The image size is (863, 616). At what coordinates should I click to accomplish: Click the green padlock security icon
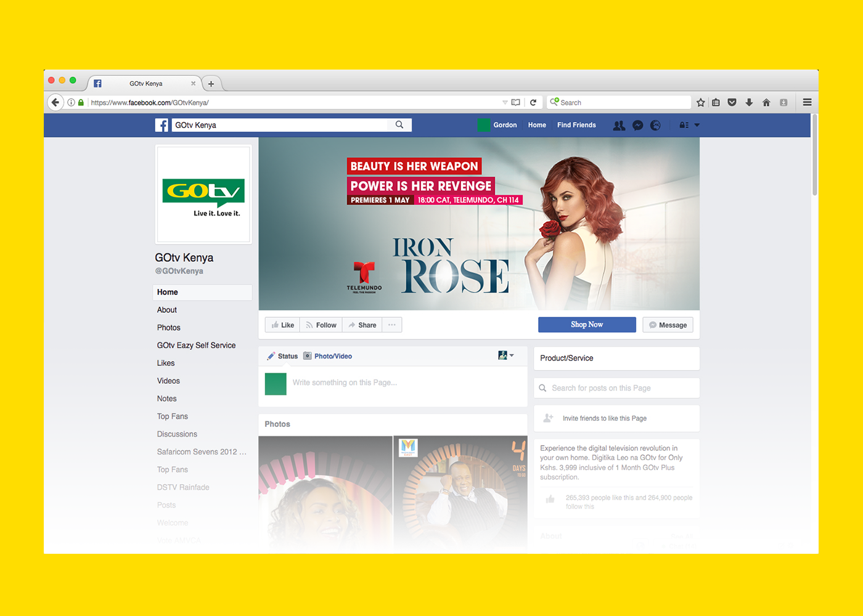pyautogui.click(x=81, y=102)
